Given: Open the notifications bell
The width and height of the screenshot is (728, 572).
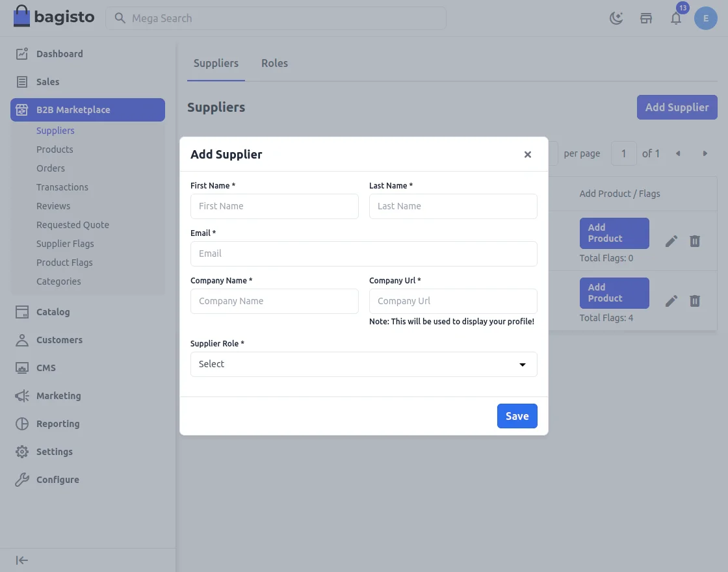Looking at the screenshot, I should [676, 19].
